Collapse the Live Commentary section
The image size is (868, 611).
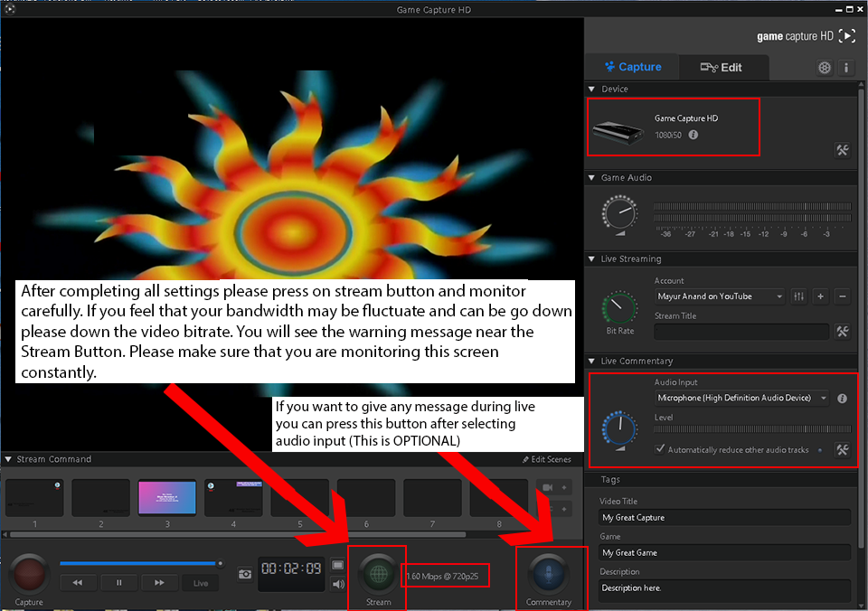point(591,361)
